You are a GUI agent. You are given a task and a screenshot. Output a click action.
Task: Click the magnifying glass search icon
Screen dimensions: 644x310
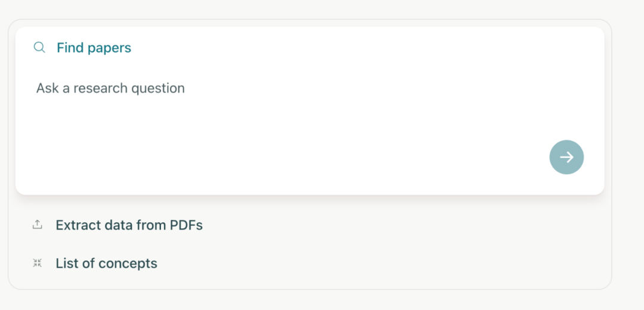39,48
